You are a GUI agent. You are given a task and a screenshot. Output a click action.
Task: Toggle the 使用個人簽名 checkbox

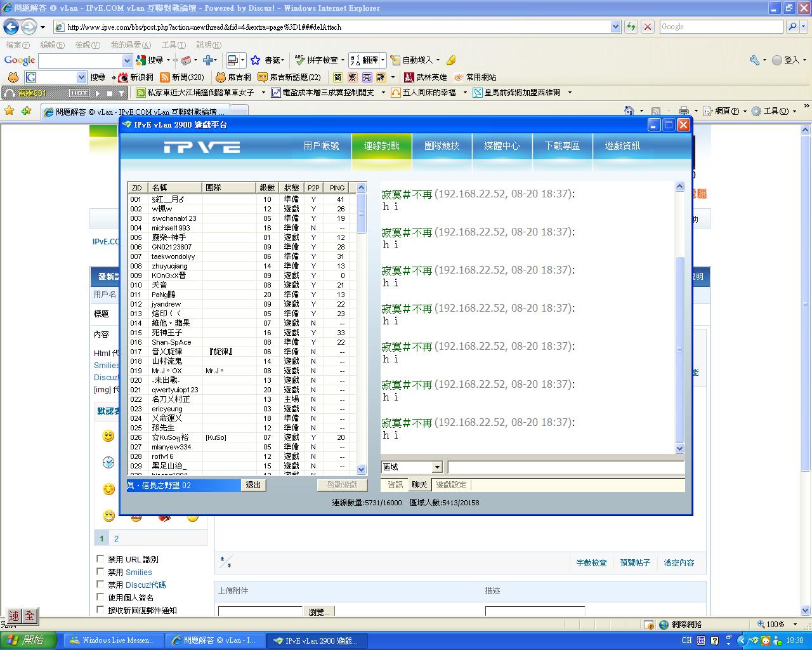pyautogui.click(x=100, y=597)
